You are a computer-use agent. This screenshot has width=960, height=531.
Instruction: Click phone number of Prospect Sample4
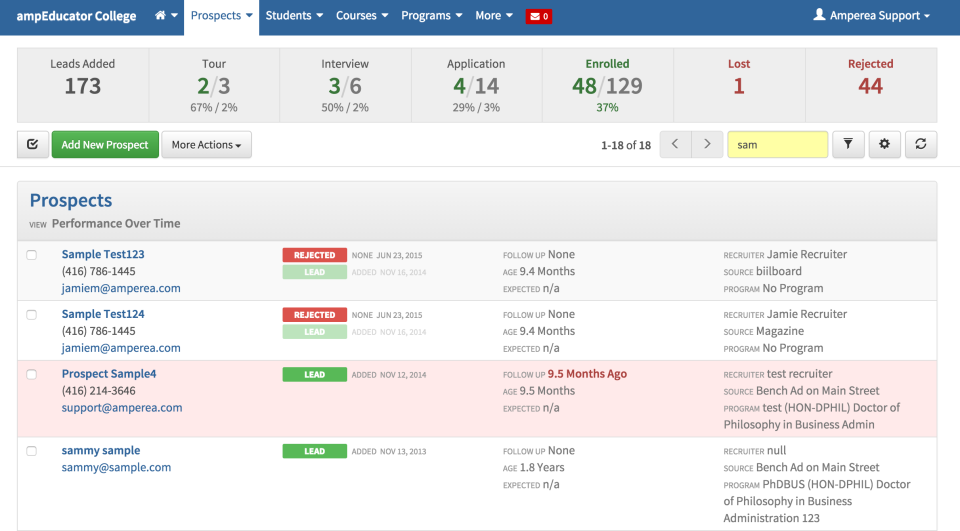coord(99,391)
